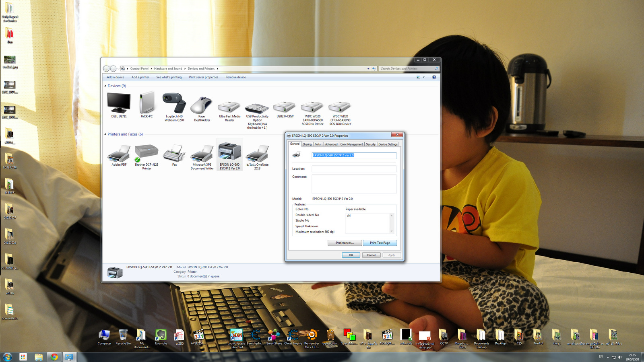Screen dimensions: 644x362
Task: Select the USB Productivity Option Keyboard device
Action: [257, 116]
